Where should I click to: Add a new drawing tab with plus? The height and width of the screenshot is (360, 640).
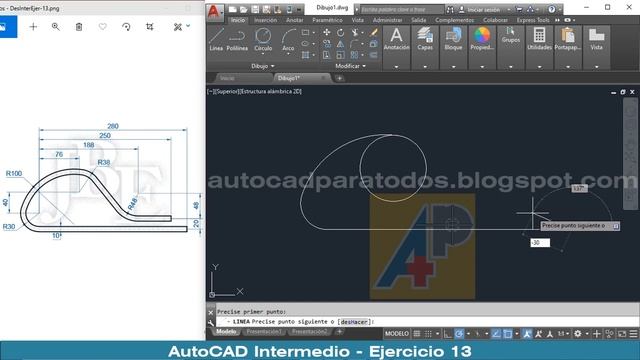click(339, 78)
